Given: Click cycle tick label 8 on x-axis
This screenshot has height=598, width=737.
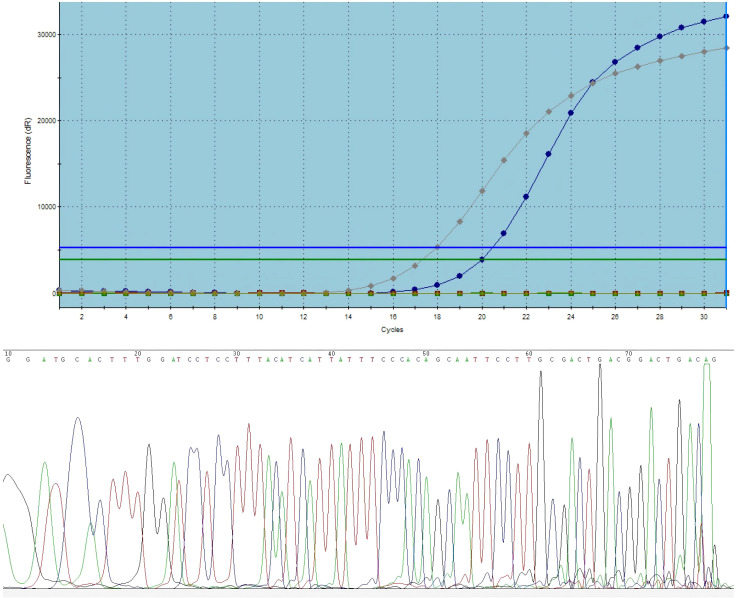Looking at the screenshot, I should click(x=215, y=317).
